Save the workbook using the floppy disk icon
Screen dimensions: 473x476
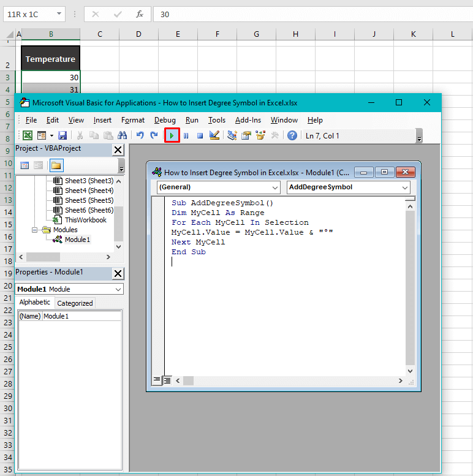point(62,135)
